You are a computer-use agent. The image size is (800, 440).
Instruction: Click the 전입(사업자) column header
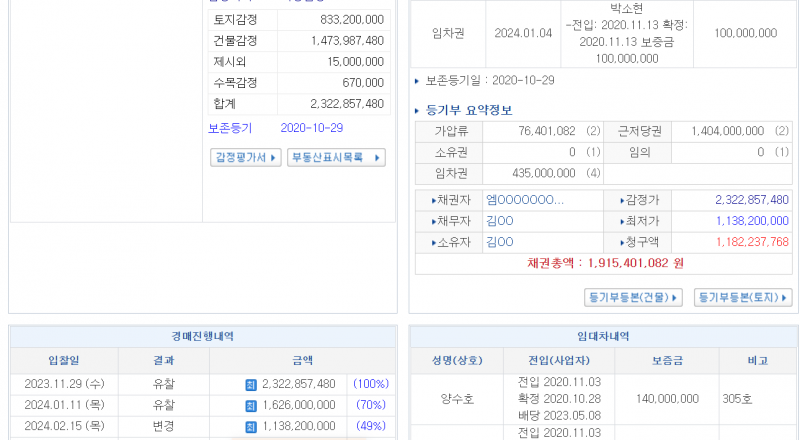click(x=559, y=361)
